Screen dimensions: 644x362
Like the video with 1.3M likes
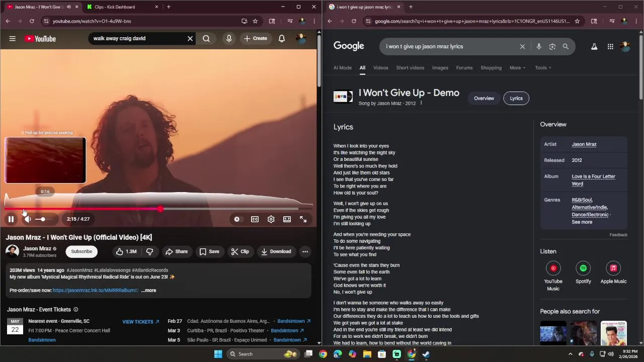point(126,251)
